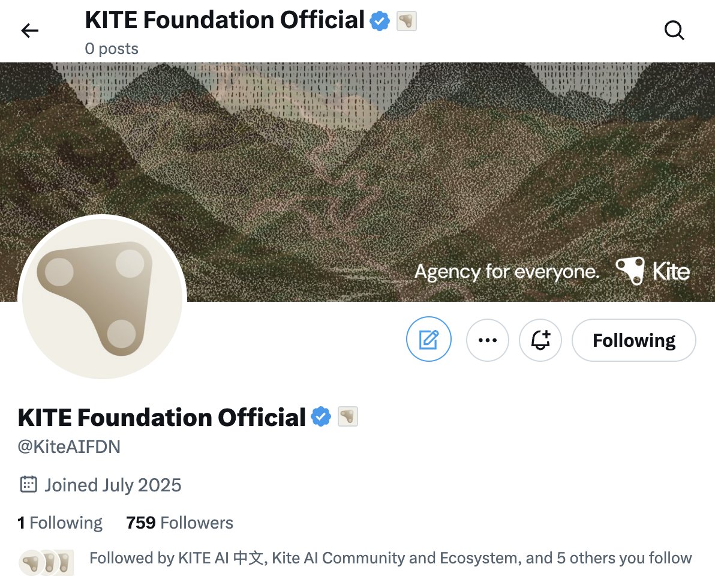The width and height of the screenshot is (715, 588).
Task: Open the message compose icon button
Action: point(428,340)
